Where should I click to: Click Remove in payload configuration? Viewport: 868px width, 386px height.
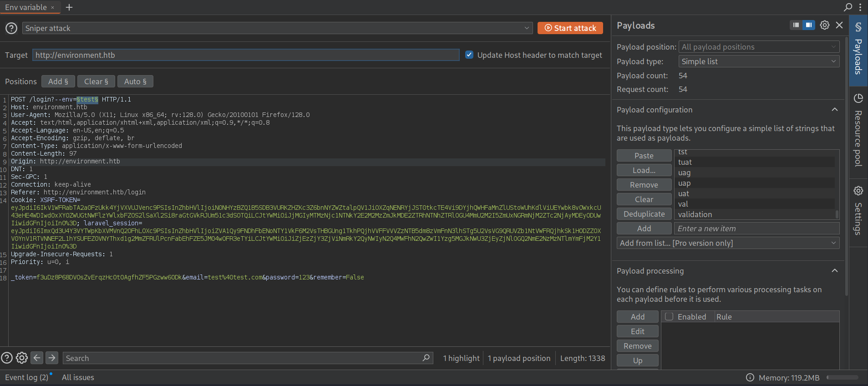coord(644,185)
